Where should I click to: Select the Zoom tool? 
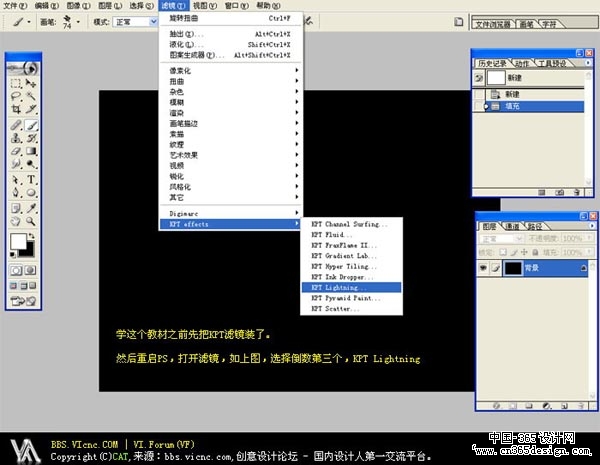tap(31, 221)
